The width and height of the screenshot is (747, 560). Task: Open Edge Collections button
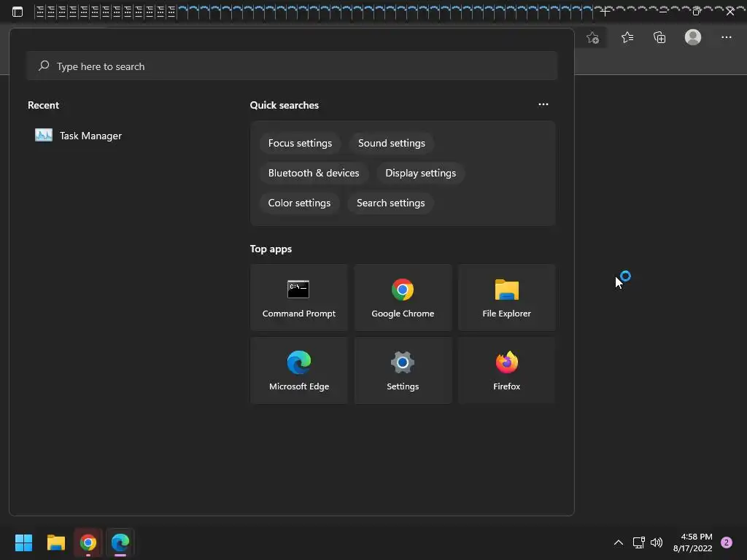coord(659,37)
